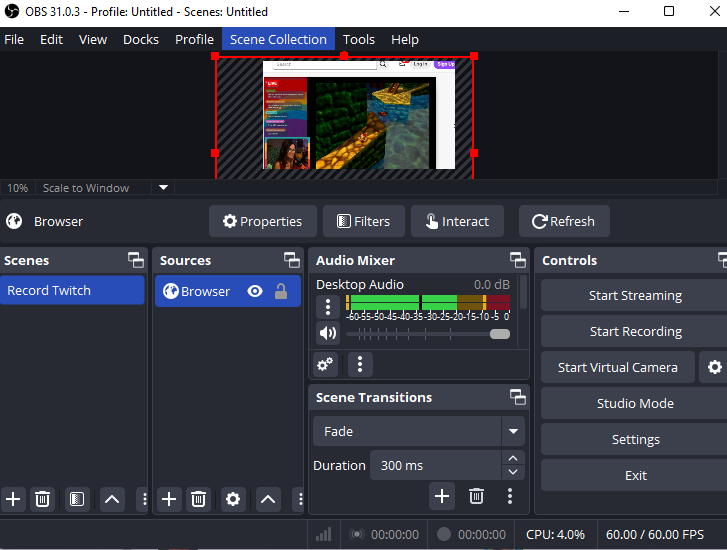
Task: Click Start Virtual Camera
Action: (x=618, y=367)
